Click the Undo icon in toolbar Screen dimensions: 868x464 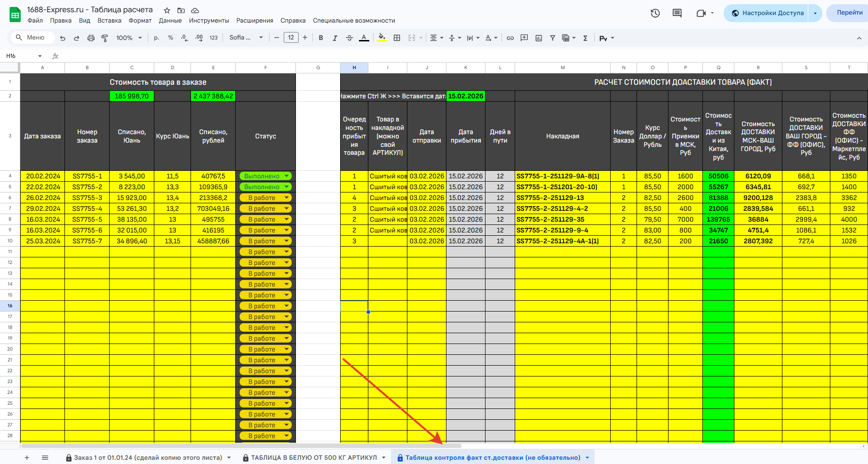click(x=63, y=38)
